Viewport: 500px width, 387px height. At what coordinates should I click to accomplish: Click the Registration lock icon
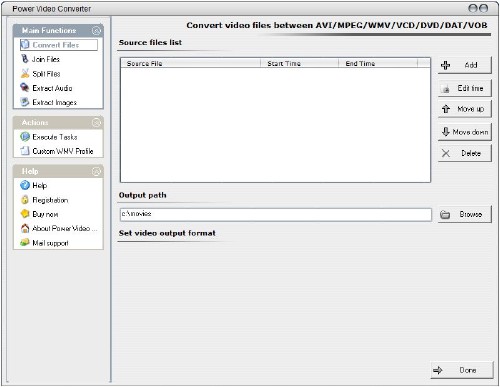[25, 200]
